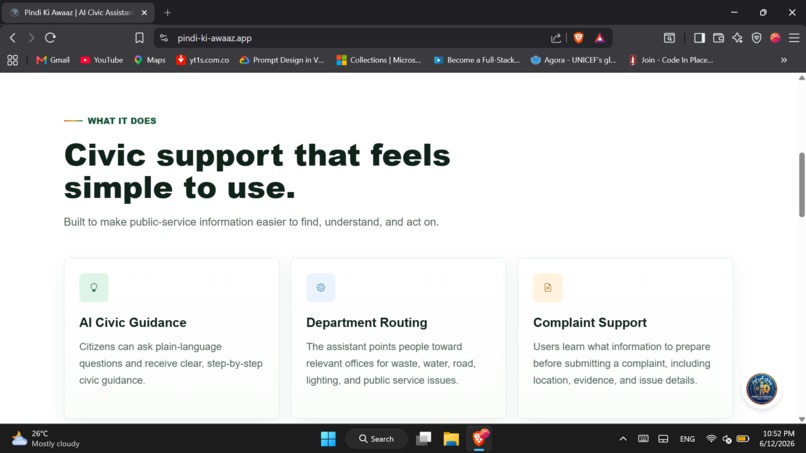This screenshot has height=453, width=806.
Task: Open the YouTube bookmark
Action: click(x=102, y=60)
